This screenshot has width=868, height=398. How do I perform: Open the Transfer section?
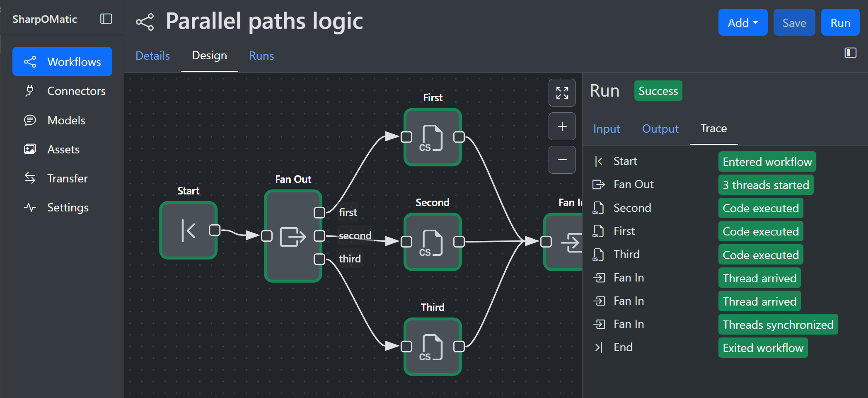point(67,178)
